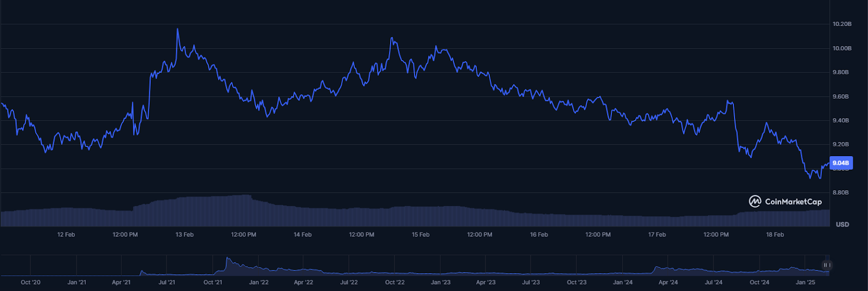This screenshot has height=291, width=868.
Task: Click Oct '20 in the navigator timeline
Action: pos(30,282)
